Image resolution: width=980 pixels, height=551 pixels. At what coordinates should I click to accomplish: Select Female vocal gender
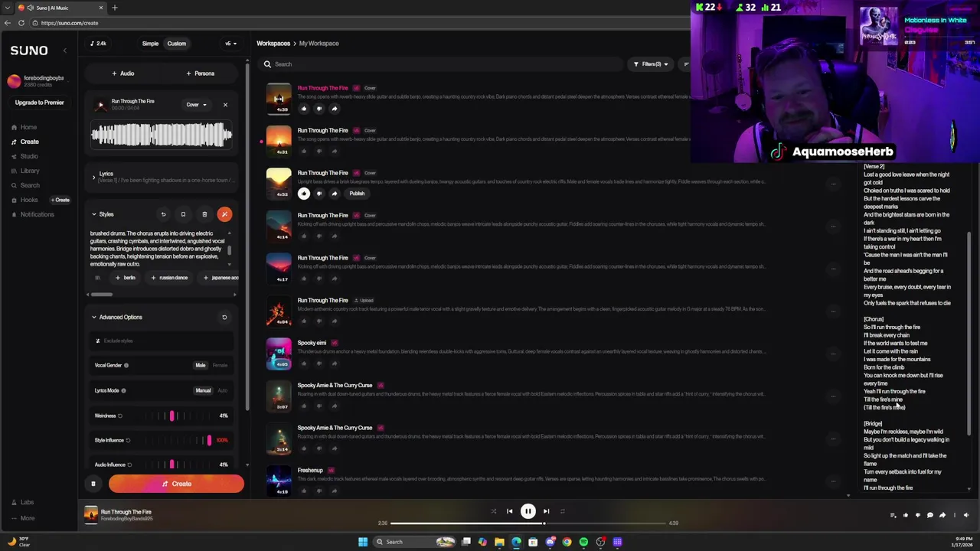(220, 366)
